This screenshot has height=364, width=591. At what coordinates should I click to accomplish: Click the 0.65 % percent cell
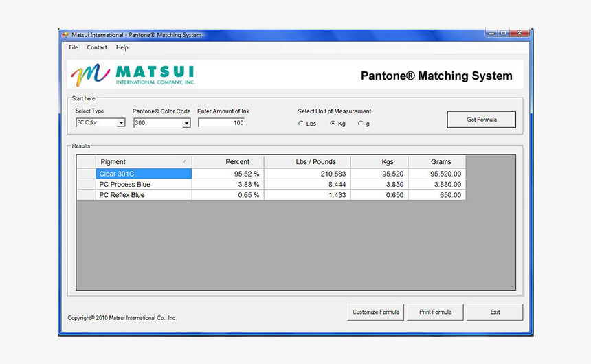228,195
